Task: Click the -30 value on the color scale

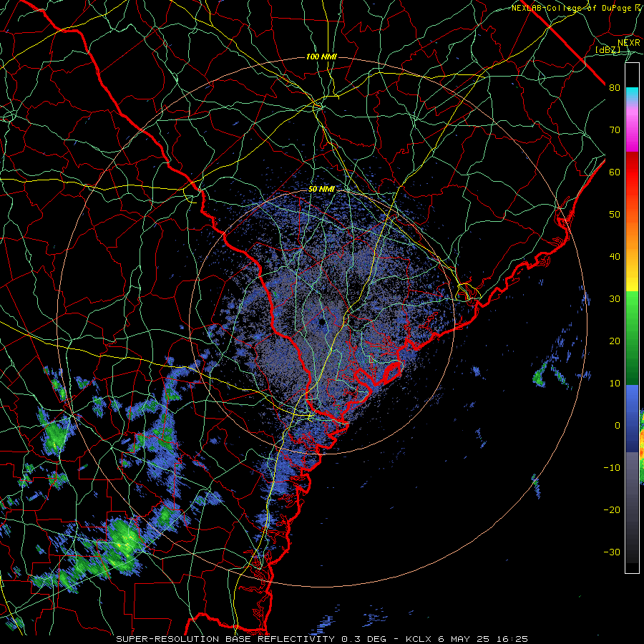Action: pos(612,552)
